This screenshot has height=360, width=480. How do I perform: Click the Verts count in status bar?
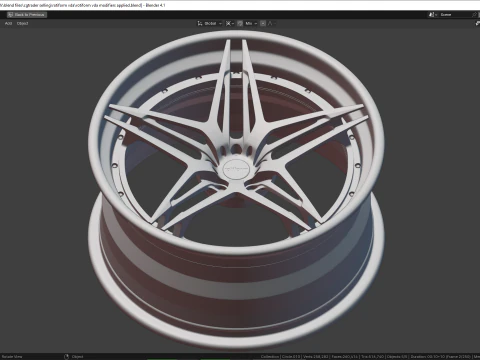click(x=315, y=357)
